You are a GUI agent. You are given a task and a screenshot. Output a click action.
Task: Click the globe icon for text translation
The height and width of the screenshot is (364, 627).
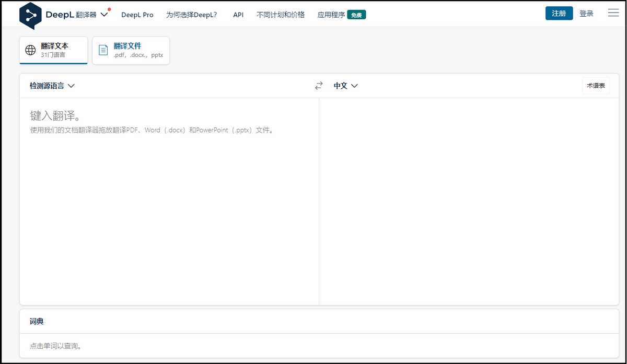point(31,50)
